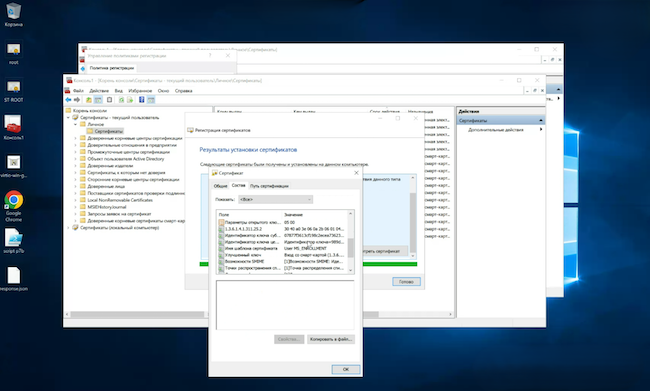650x391 pixels.
Task: Open the ST-ROOT certificate desktop icon
Action: [13, 91]
